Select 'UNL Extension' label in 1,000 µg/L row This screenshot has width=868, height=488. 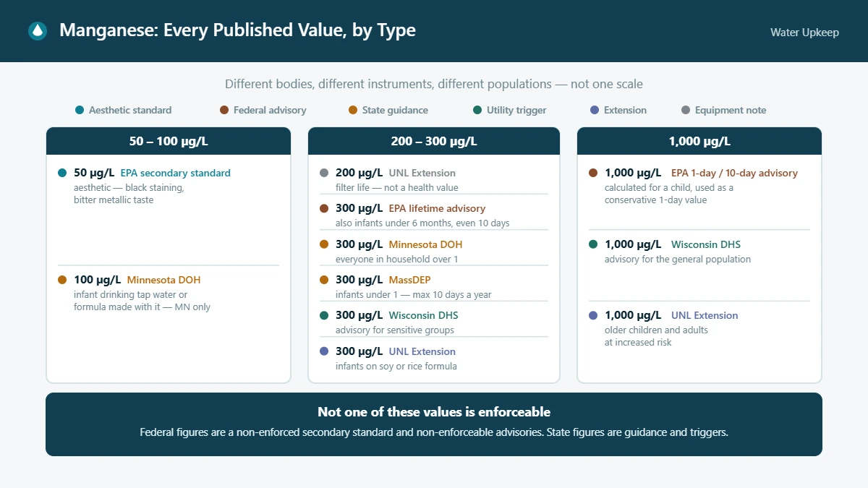705,316
